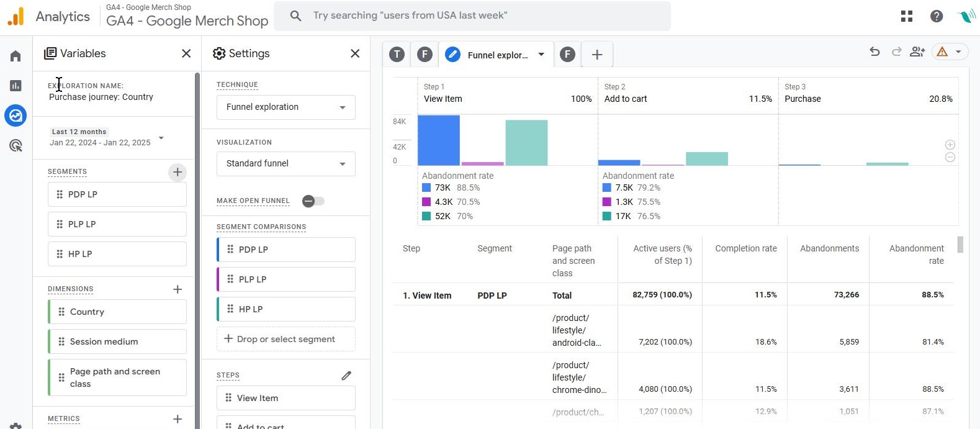The image size is (980, 429).
Task: Switch to the F tab before Funnel exploration
Action: [x=425, y=55]
